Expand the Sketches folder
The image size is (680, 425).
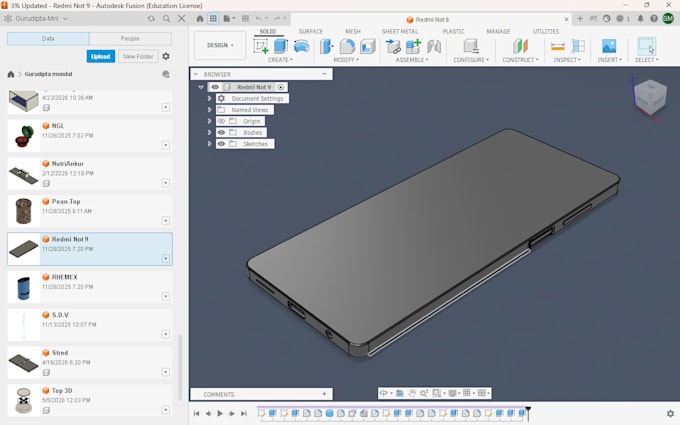tap(209, 144)
